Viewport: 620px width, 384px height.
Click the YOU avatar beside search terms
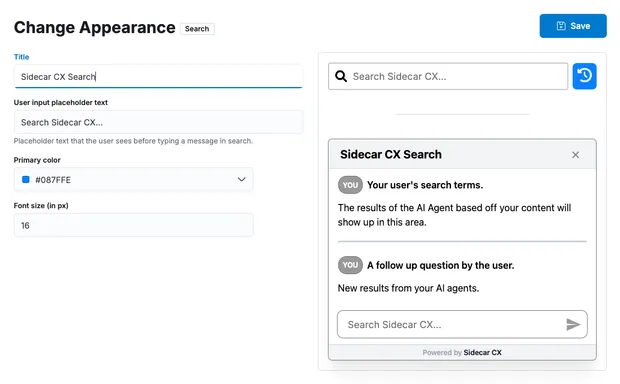(x=350, y=185)
